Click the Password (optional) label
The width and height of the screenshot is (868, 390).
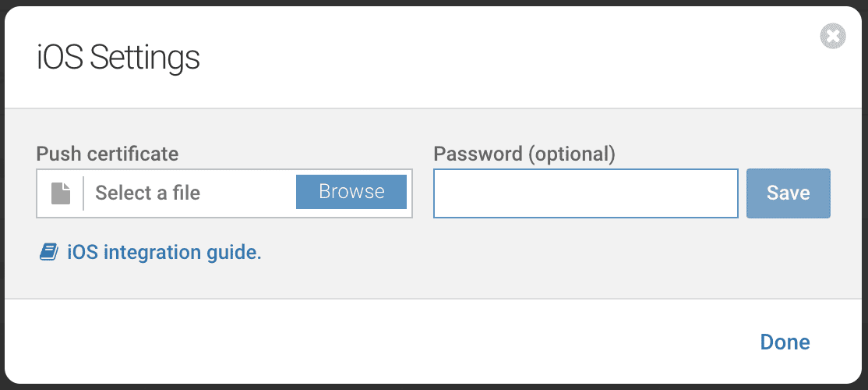[x=524, y=154]
